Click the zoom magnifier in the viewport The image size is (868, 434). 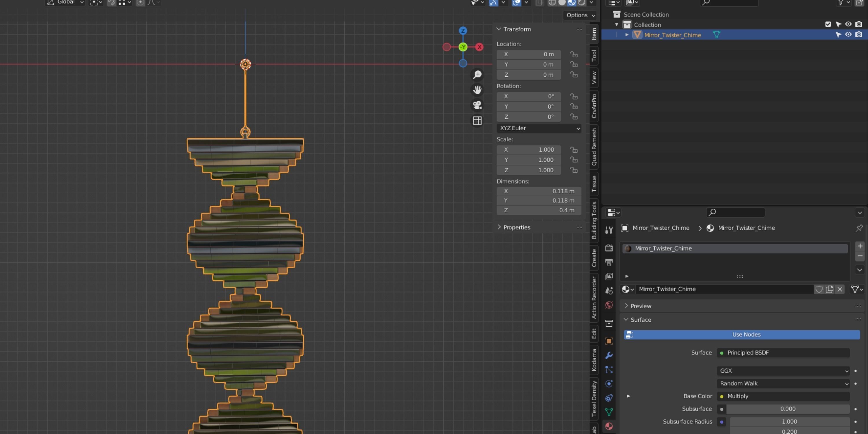pyautogui.click(x=477, y=74)
